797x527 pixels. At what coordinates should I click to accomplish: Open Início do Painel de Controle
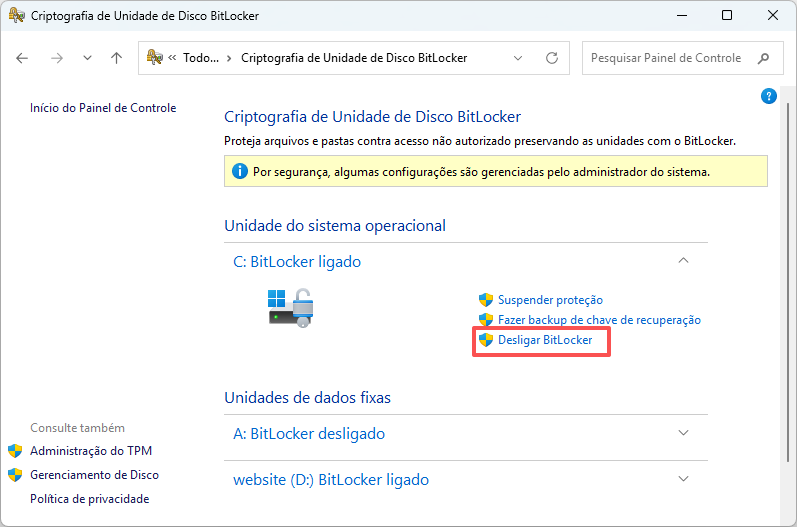pos(103,108)
